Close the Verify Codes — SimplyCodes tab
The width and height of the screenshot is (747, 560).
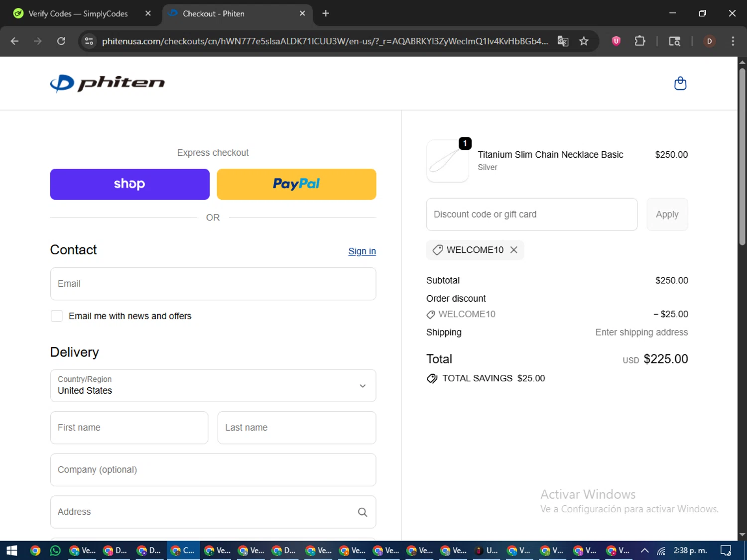148,13
